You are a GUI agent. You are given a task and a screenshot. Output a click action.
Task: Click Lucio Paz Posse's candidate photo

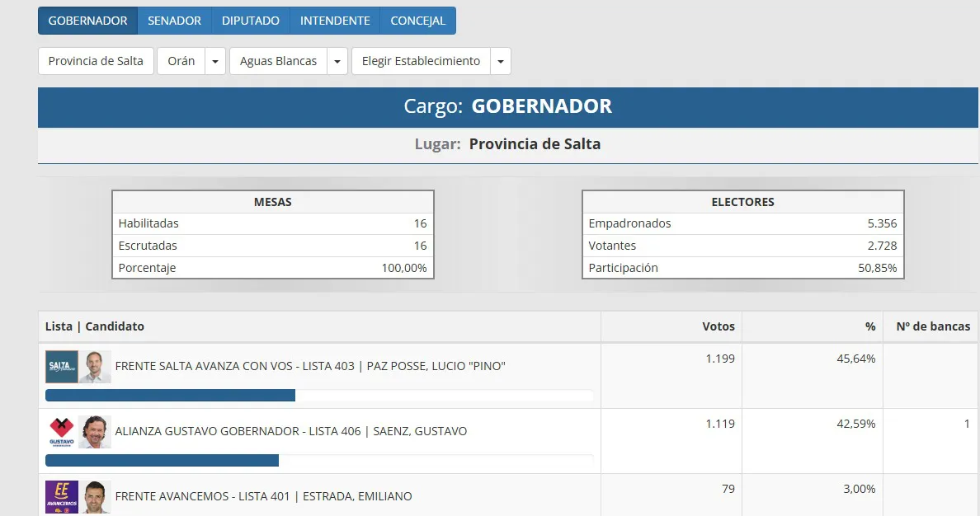(x=97, y=365)
